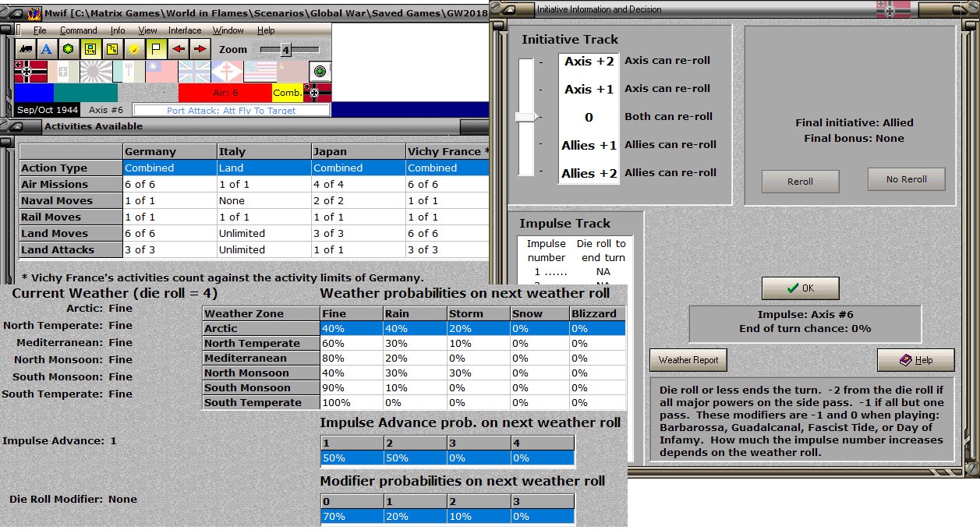Click the Help button in Initiative window
980x530 pixels.
click(x=915, y=360)
